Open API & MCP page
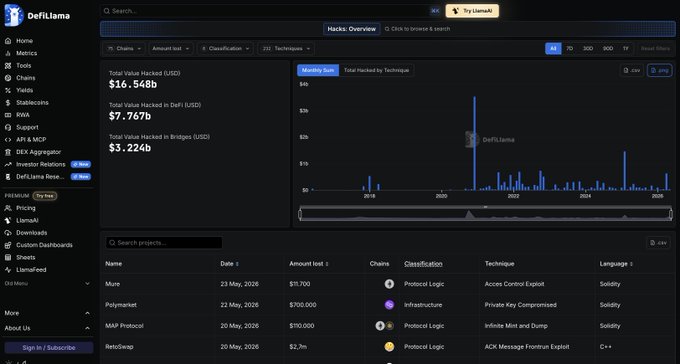This screenshot has height=364, width=680. click(x=31, y=140)
